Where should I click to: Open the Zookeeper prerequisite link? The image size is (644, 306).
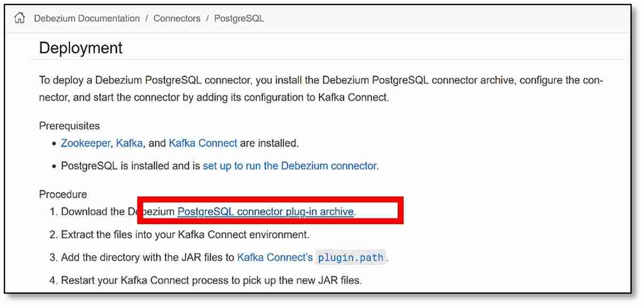[85, 143]
